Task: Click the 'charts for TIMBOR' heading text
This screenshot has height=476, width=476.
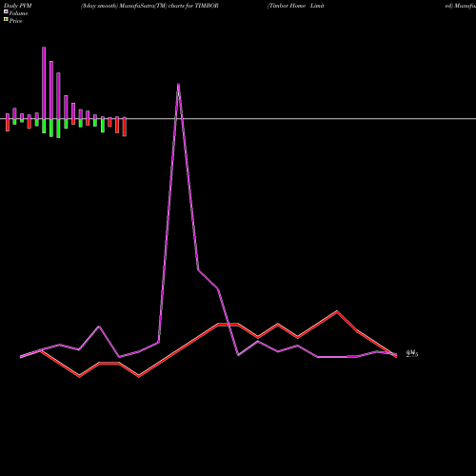Action: click(193, 6)
